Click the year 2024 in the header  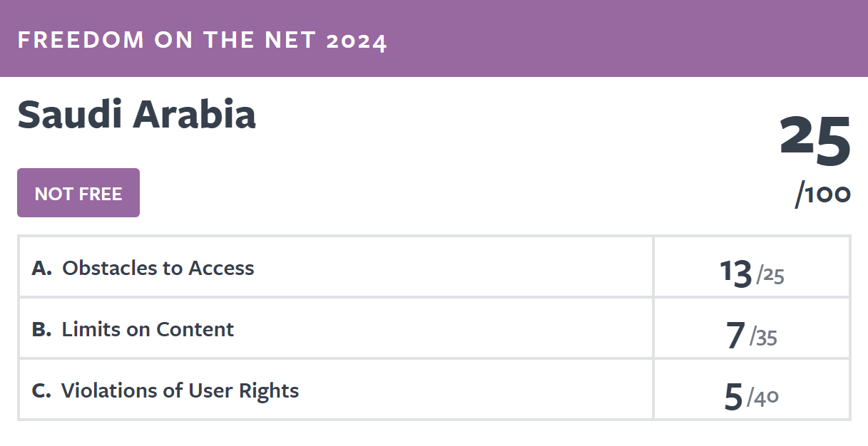(357, 41)
